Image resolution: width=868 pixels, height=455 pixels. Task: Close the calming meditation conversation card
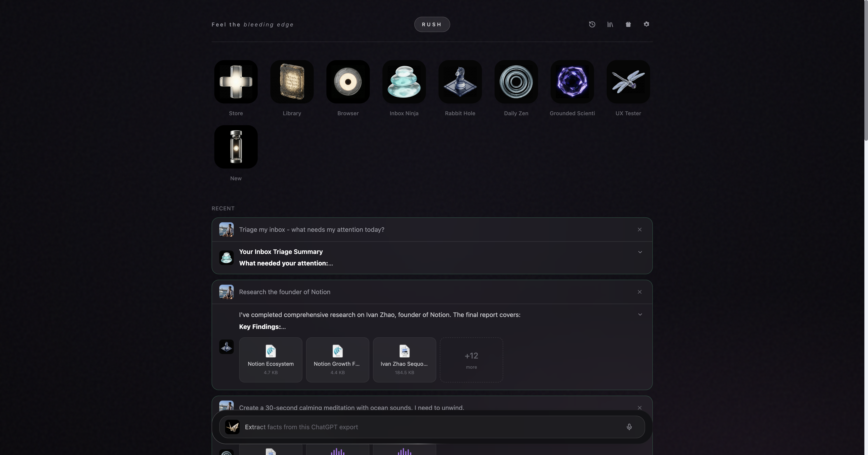[x=639, y=408]
